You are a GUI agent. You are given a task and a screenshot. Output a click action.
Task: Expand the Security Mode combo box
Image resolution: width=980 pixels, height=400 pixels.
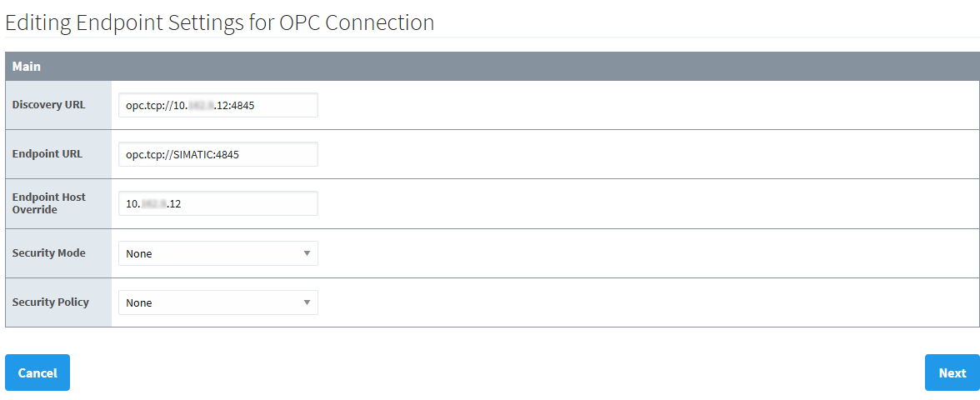point(217,253)
